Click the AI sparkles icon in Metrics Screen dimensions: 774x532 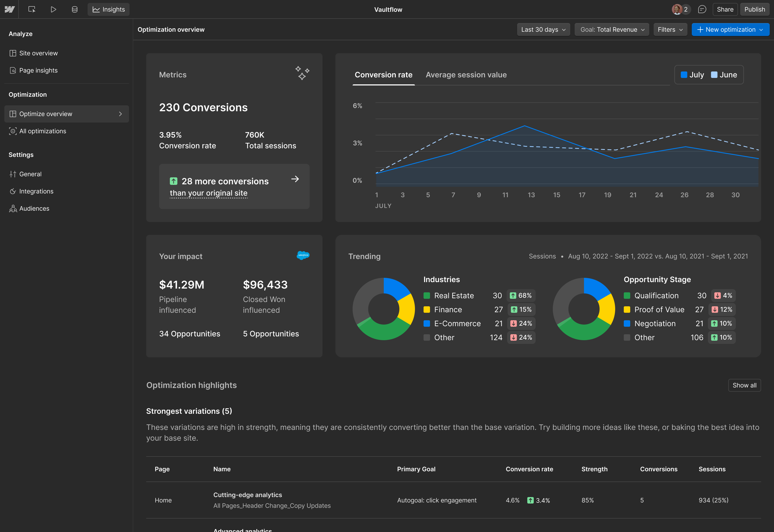coord(302,73)
